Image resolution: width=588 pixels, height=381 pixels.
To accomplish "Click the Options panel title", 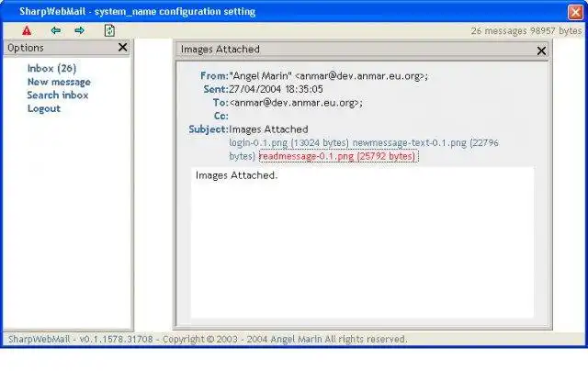I will click(26, 48).
